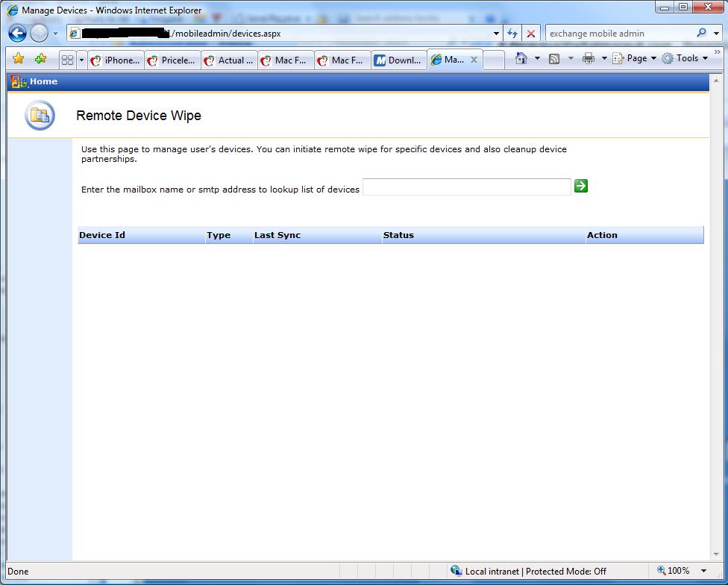The image size is (728, 585).
Task: Open the Tools menu
Action: click(x=684, y=58)
